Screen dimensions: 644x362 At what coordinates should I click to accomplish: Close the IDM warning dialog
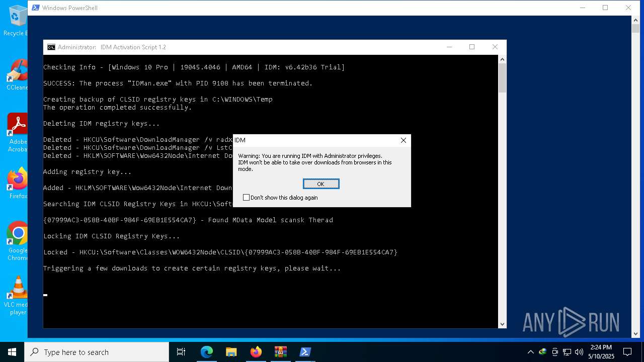[x=403, y=140]
